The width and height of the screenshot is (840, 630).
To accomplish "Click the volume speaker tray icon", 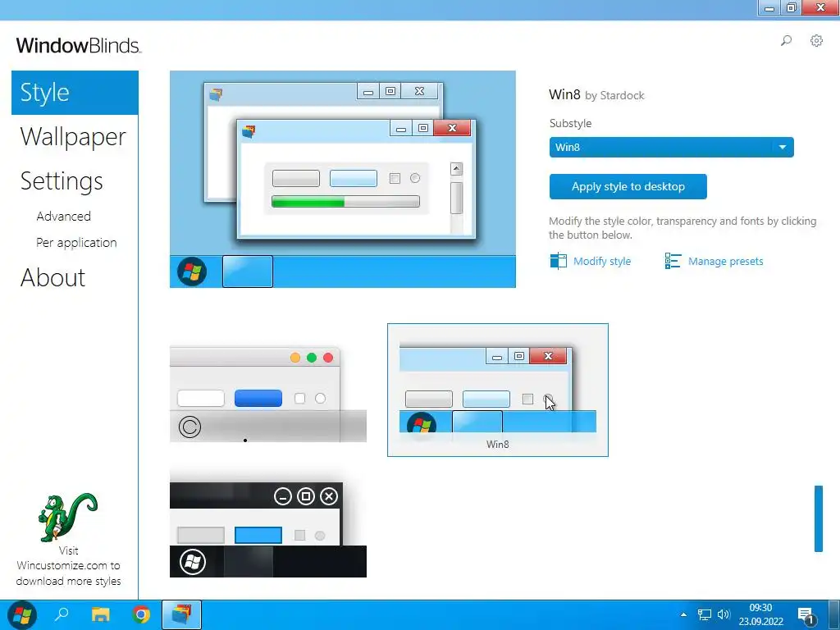I will 724,615.
